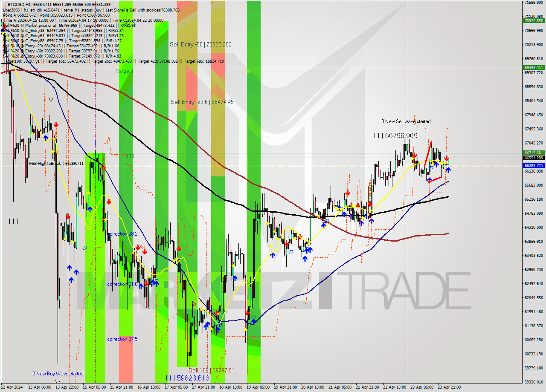The width and height of the screenshot is (546, 392).
Task: Click the 68401.510 price axis value
Action: (533, 101)
